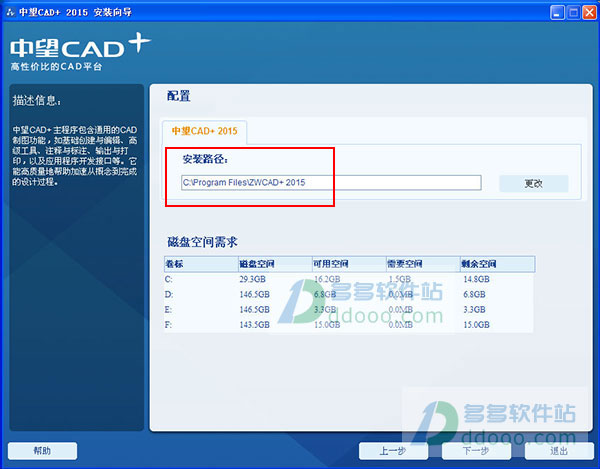The image size is (600, 469).
Task: Click the 1.5GB required space value
Action: [x=400, y=279]
